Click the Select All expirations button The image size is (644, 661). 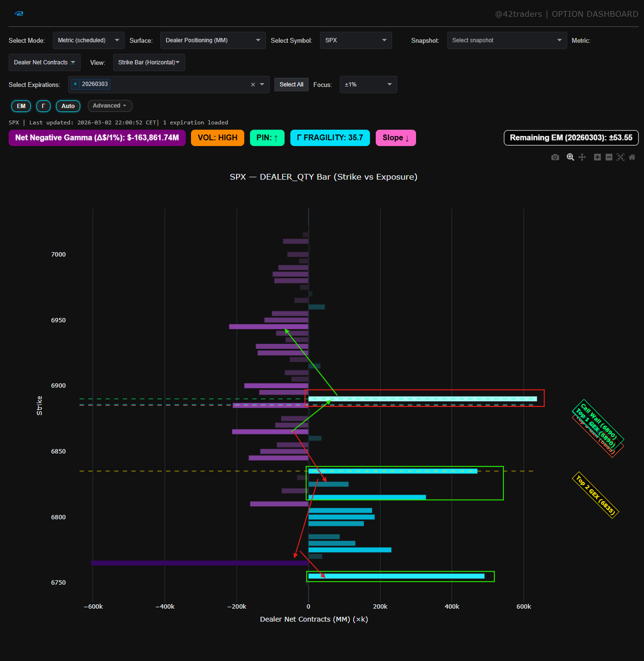(x=291, y=84)
